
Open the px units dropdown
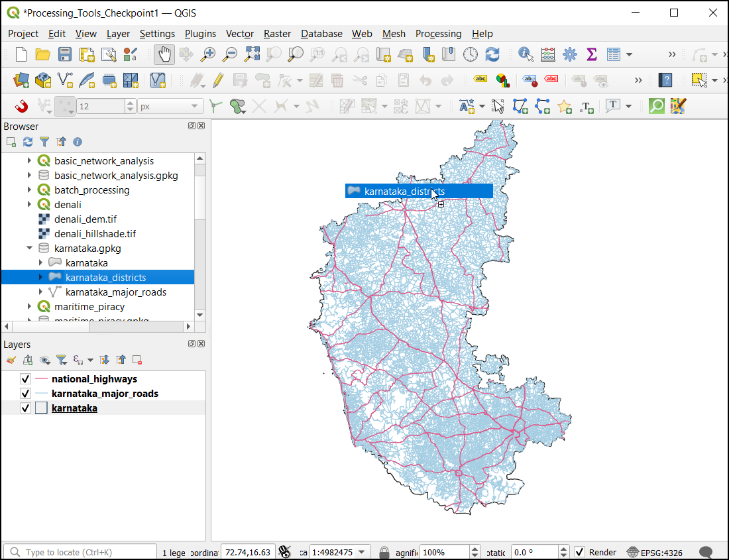[x=170, y=106]
